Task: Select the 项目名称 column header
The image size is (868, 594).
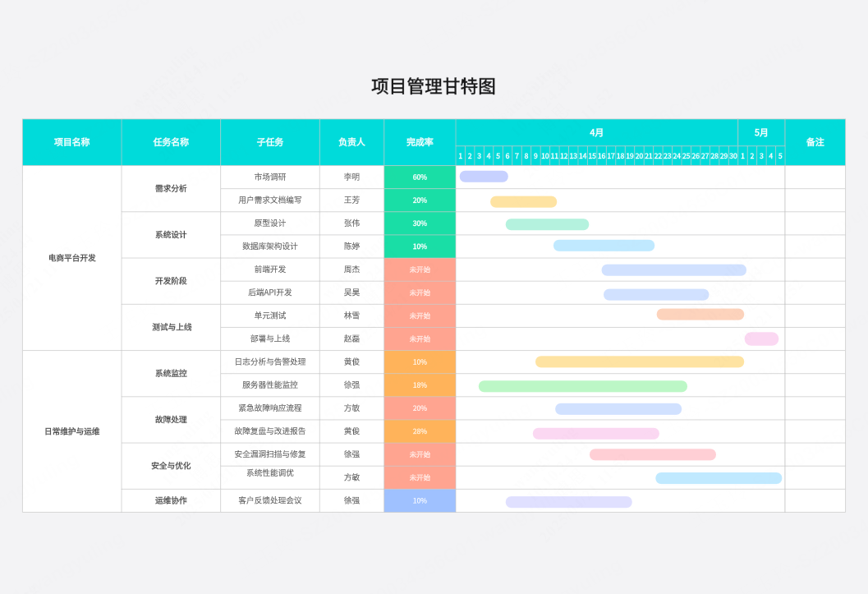Action: 72,142
